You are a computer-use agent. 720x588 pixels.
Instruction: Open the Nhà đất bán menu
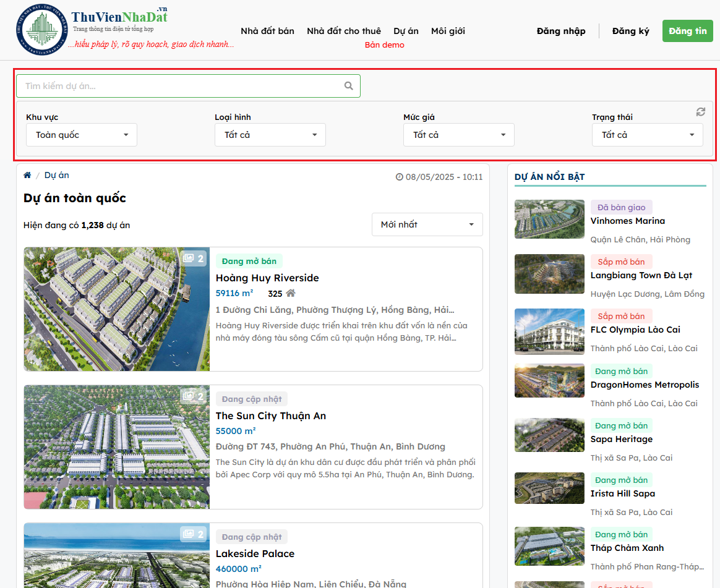pyautogui.click(x=267, y=31)
